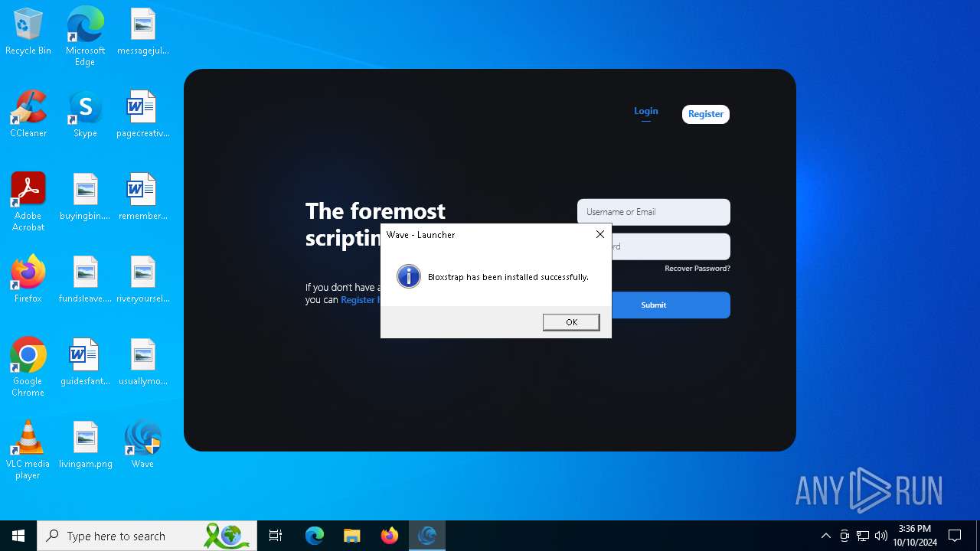Switch to Wave app in taskbar

pyautogui.click(x=427, y=536)
